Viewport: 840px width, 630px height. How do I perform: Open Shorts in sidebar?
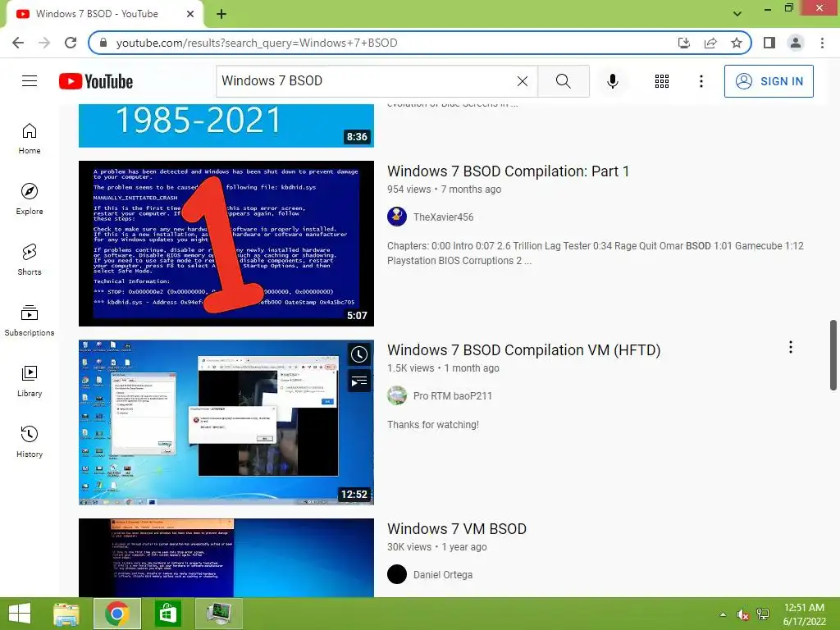30,259
